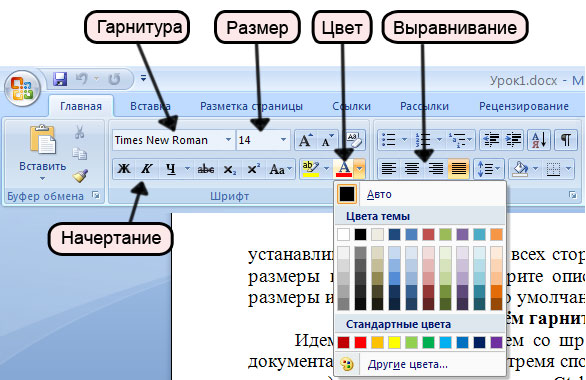This screenshot has width=586, height=380.
Task: Click the Office button logo
Action: pyautogui.click(x=22, y=89)
